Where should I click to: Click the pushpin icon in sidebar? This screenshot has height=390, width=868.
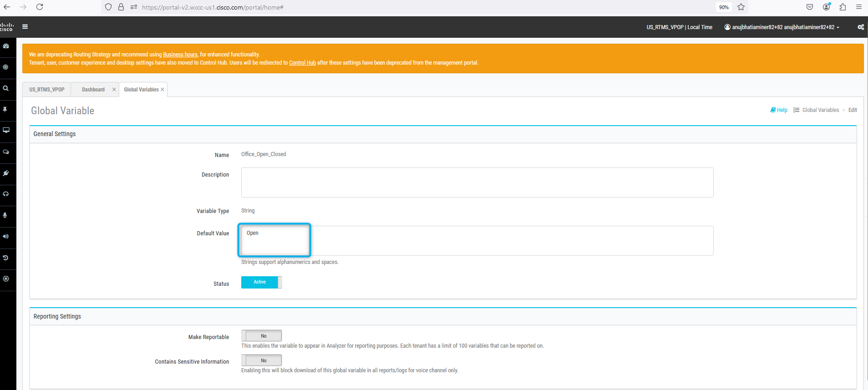point(5,110)
